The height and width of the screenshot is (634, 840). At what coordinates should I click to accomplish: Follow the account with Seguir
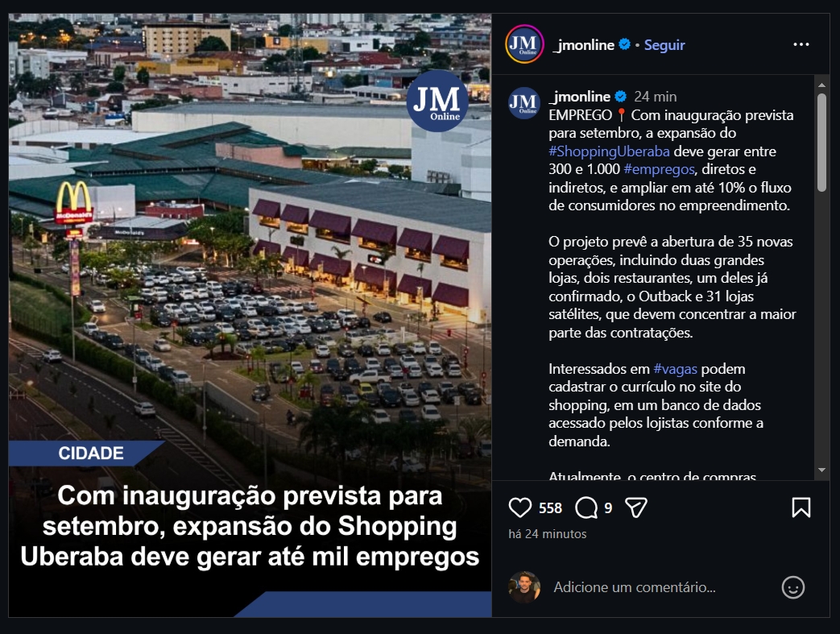664,45
